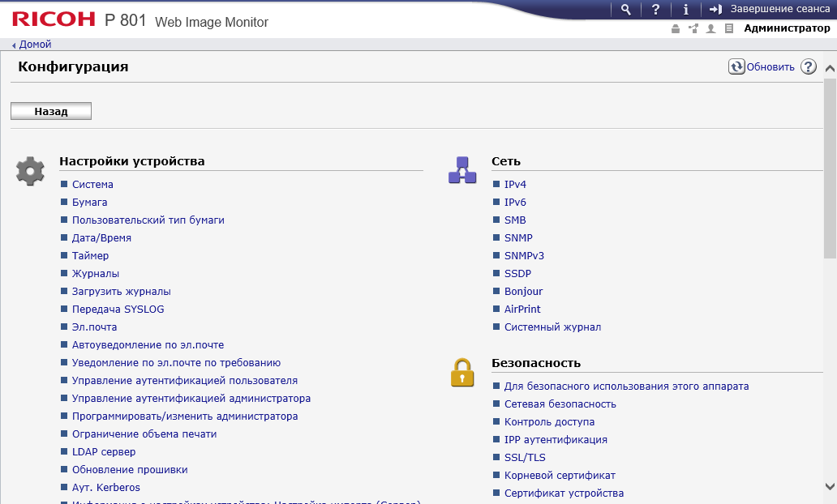
Task: Click the information "i" icon in header
Action: [x=685, y=9]
